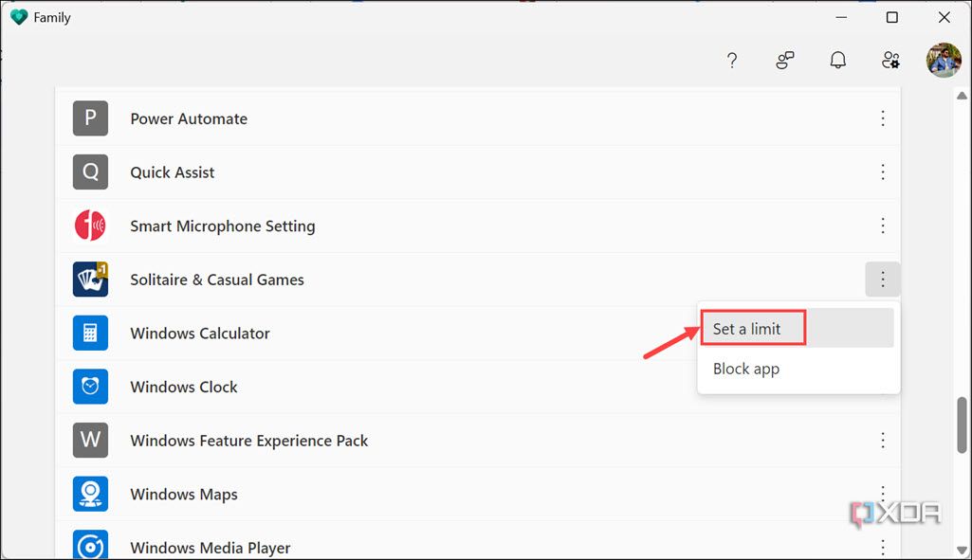Open options menu for Windows Media Player

(883, 546)
